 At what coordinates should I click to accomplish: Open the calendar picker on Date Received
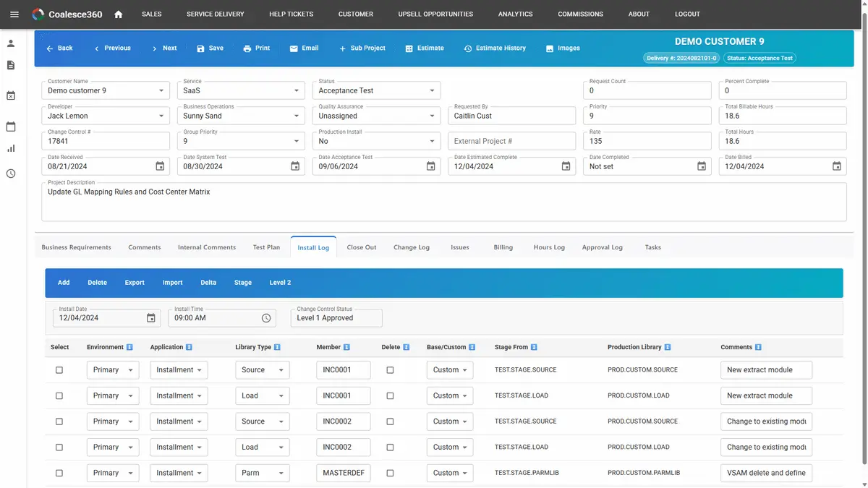(x=160, y=166)
